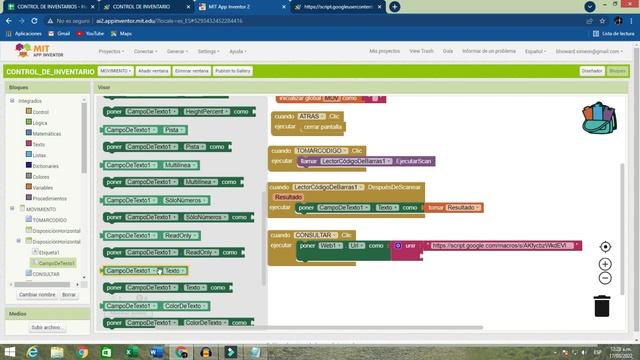Open the Conectar dropdown menu
Viewport: 640px width, 360px height.
click(145, 51)
